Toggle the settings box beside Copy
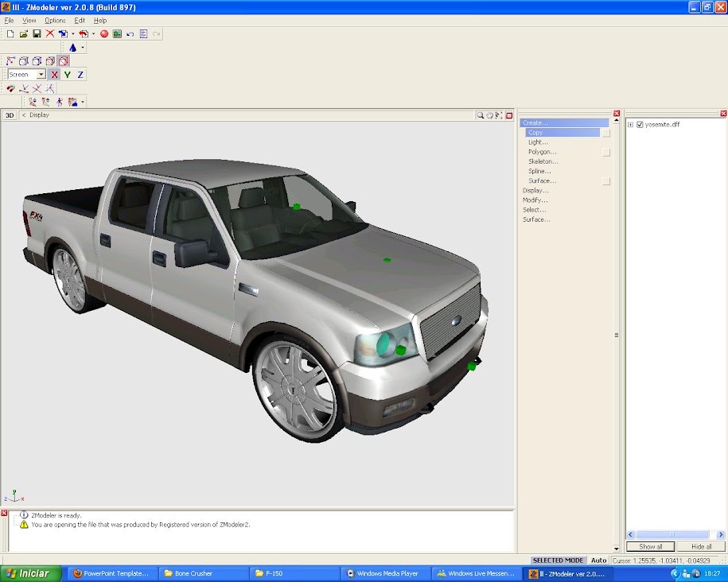The height and width of the screenshot is (582, 728). point(606,133)
